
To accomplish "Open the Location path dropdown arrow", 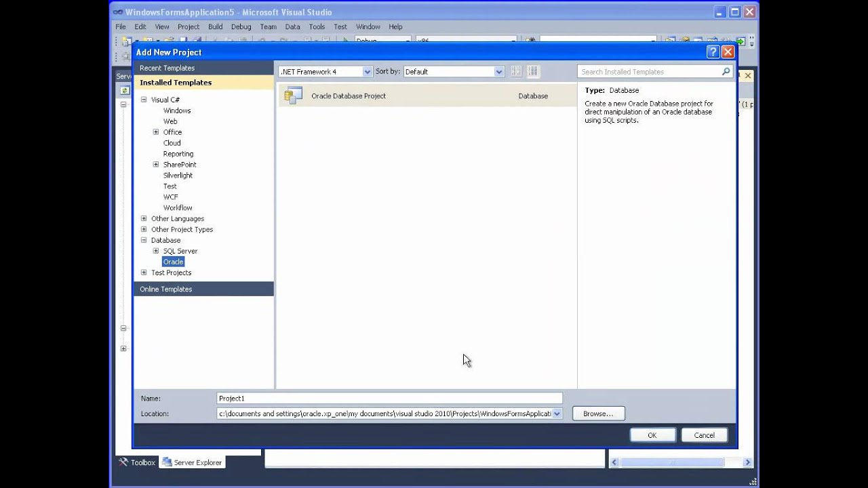I will tap(557, 413).
